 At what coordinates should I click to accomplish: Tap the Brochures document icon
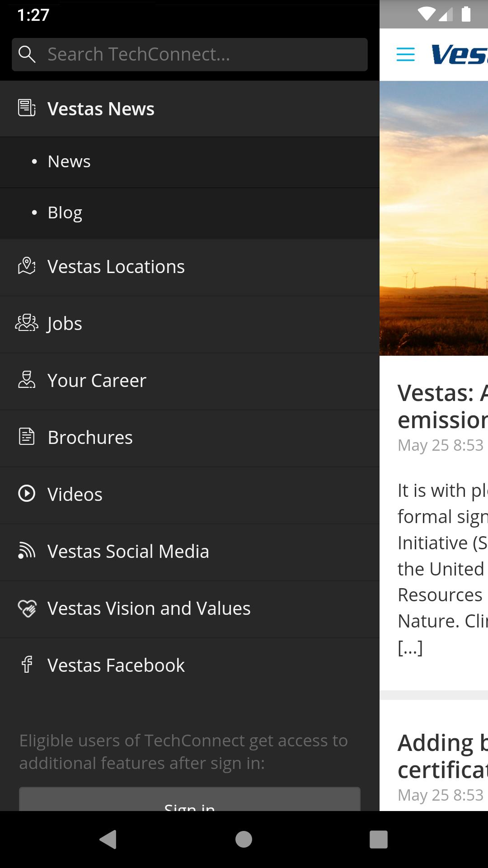[27, 437]
